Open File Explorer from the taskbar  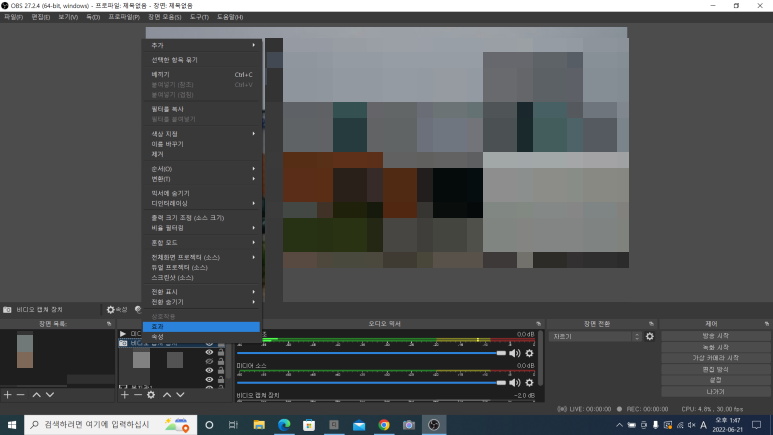coord(259,425)
